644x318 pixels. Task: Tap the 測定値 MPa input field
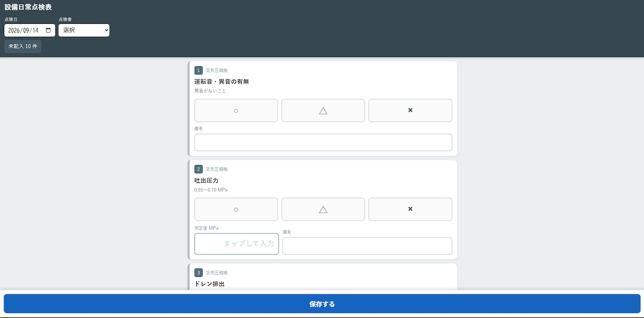point(236,244)
